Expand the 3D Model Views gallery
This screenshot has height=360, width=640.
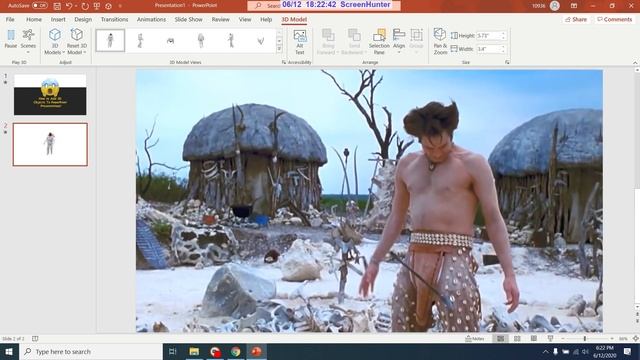pos(280,49)
